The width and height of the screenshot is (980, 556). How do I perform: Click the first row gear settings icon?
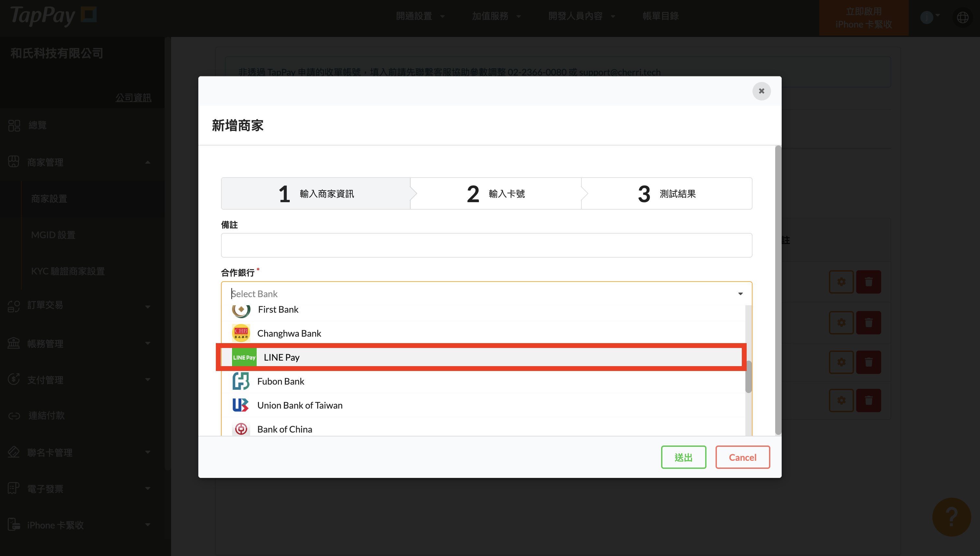point(841,282)
